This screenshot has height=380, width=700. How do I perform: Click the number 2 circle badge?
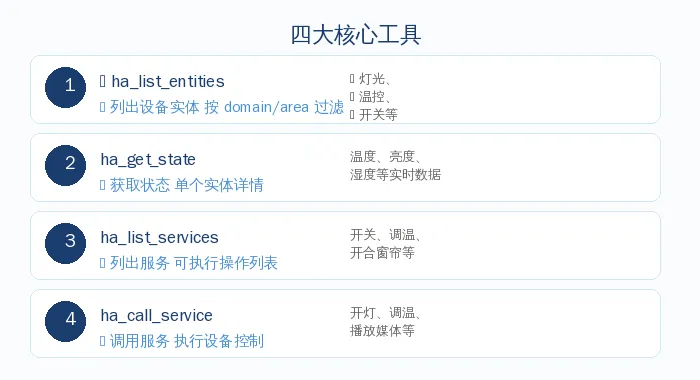[x=65, y=165]
